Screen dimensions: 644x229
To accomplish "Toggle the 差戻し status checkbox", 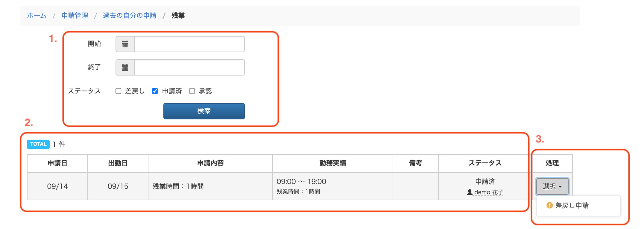I will coord(119,91).
